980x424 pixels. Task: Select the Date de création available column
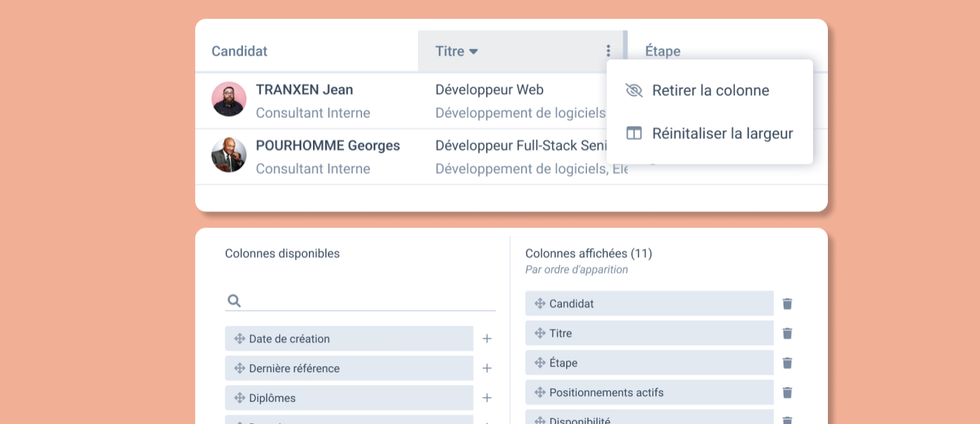349,339
